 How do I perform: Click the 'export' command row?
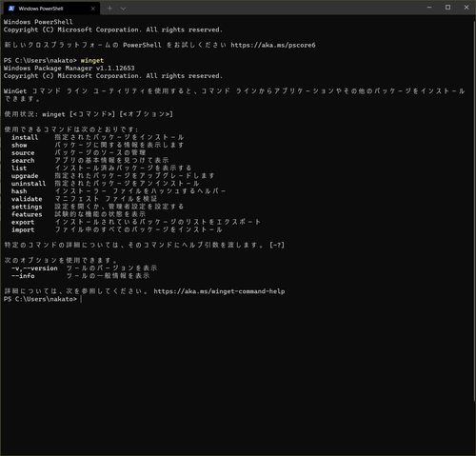pos(136,222)
